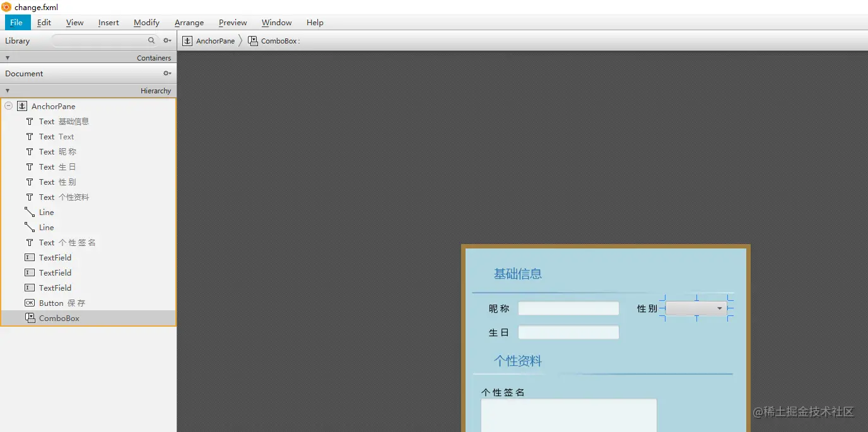This screenshot has width=868, height=432.
Task: Select the 个性签名 label on canvas
Action: pyautogui.click(x=503, y=392)
